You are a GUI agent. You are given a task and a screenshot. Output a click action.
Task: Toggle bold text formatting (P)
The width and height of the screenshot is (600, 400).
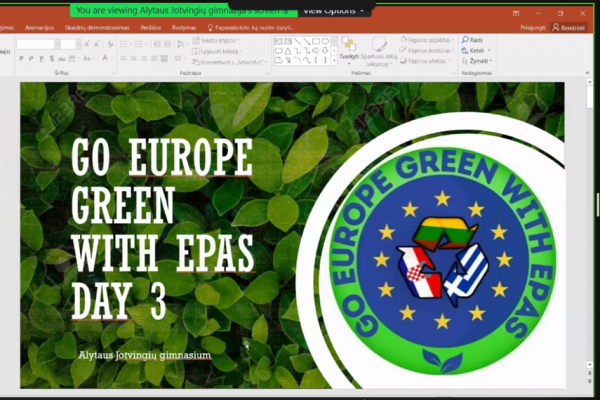[21, 59]
